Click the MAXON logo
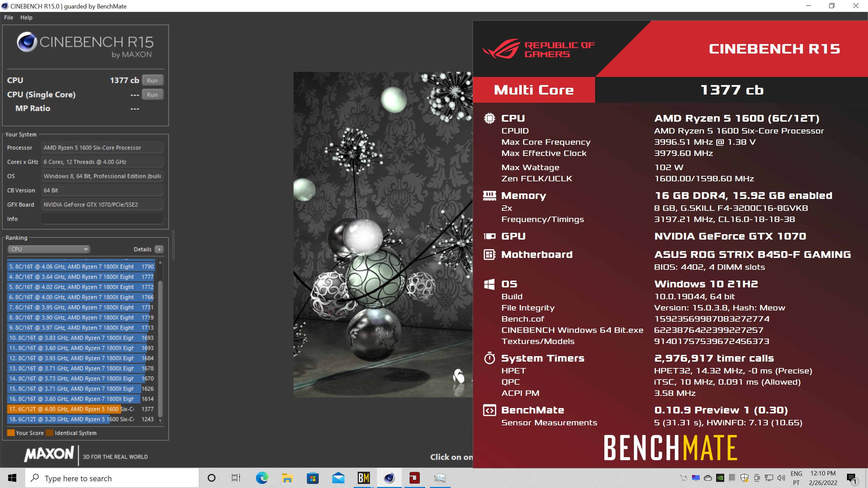 pyautogui.click(x=49, y=454)
